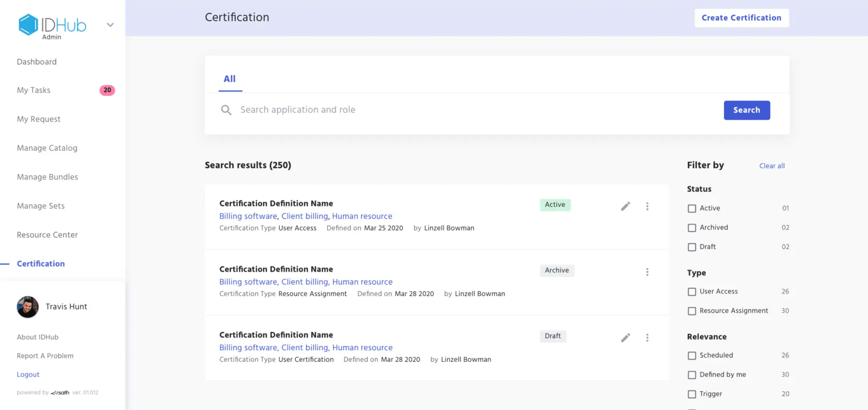Viewport: 868px width, 410px height.
Task: Enable the User Access type filter
Action: [692, 292]
